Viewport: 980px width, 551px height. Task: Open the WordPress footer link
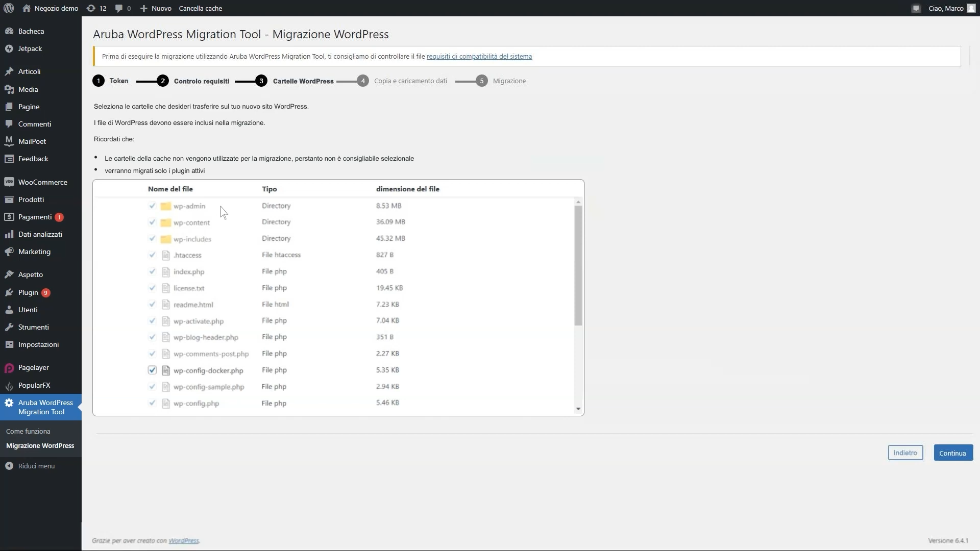click(x=184, y=540)
